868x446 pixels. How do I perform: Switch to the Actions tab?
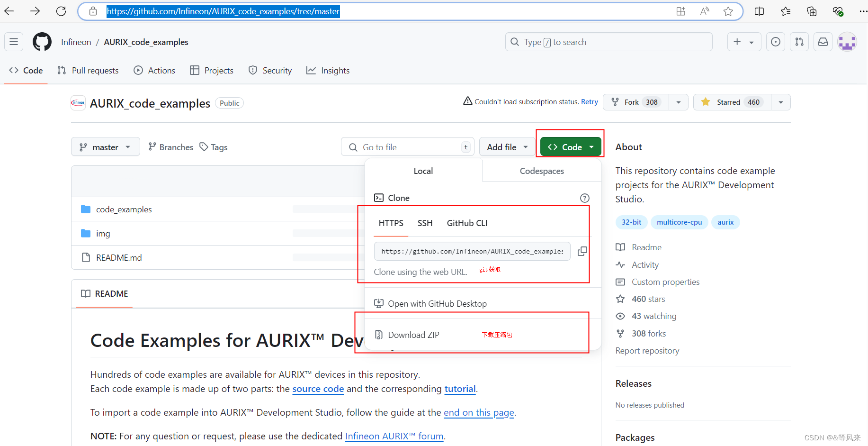pyautogui.click(x=154, y=70)
